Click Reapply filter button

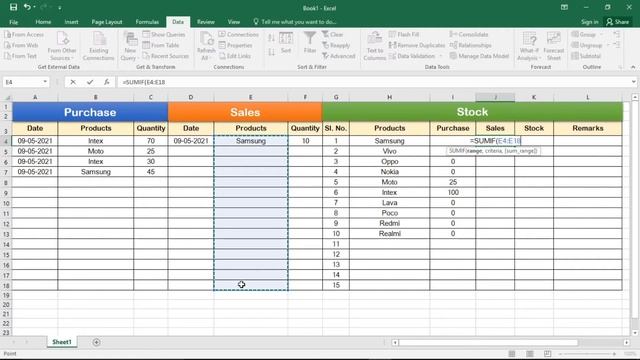(x=336, y=45)
